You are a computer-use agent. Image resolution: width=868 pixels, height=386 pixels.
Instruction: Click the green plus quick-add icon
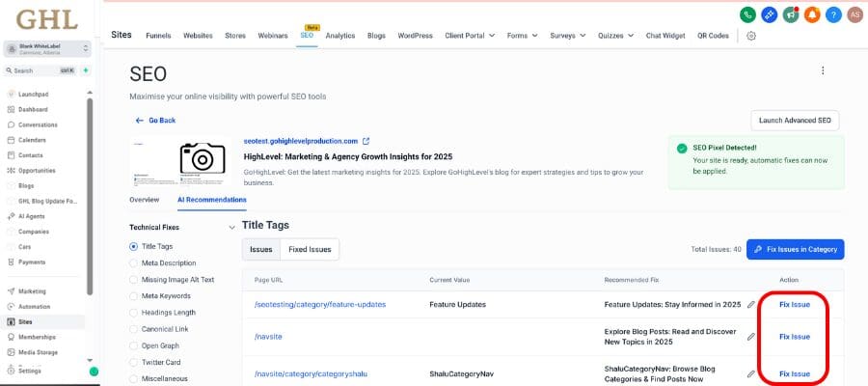point(85,70)
